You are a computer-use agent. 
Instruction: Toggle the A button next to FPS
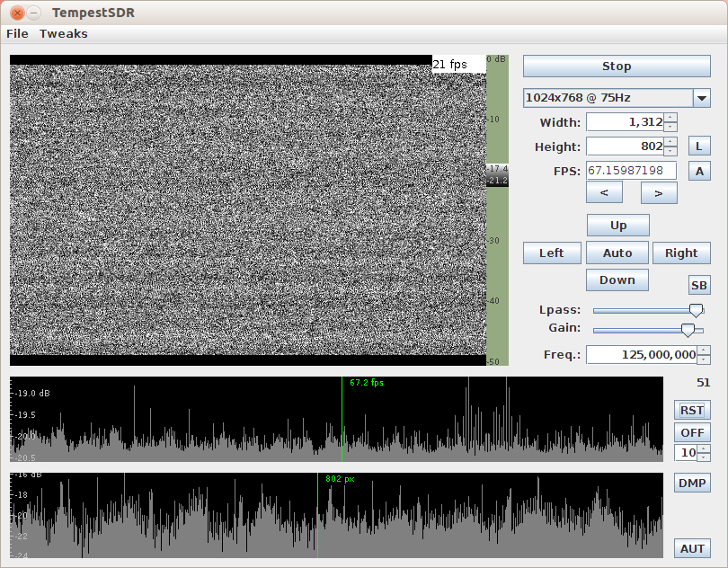(x=698, y=171)
